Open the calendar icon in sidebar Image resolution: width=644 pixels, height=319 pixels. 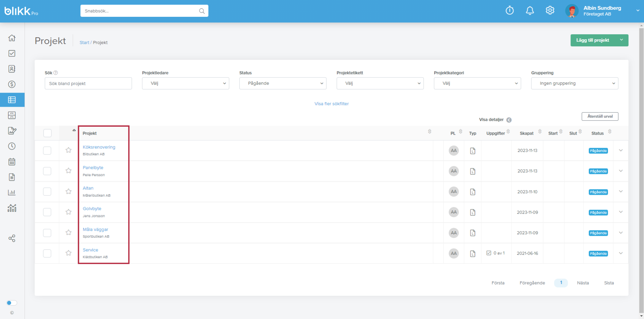click(12, 162)
